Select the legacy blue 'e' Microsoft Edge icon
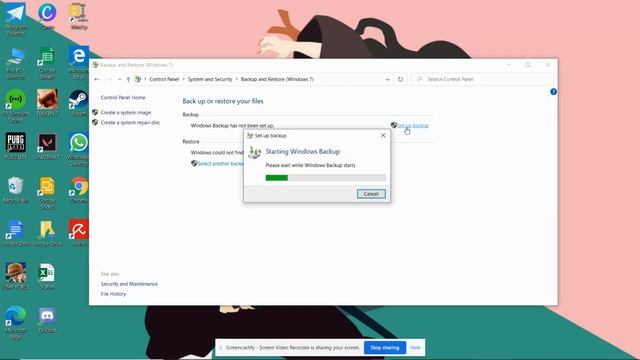The image size is (640, 360). (78, 63)
